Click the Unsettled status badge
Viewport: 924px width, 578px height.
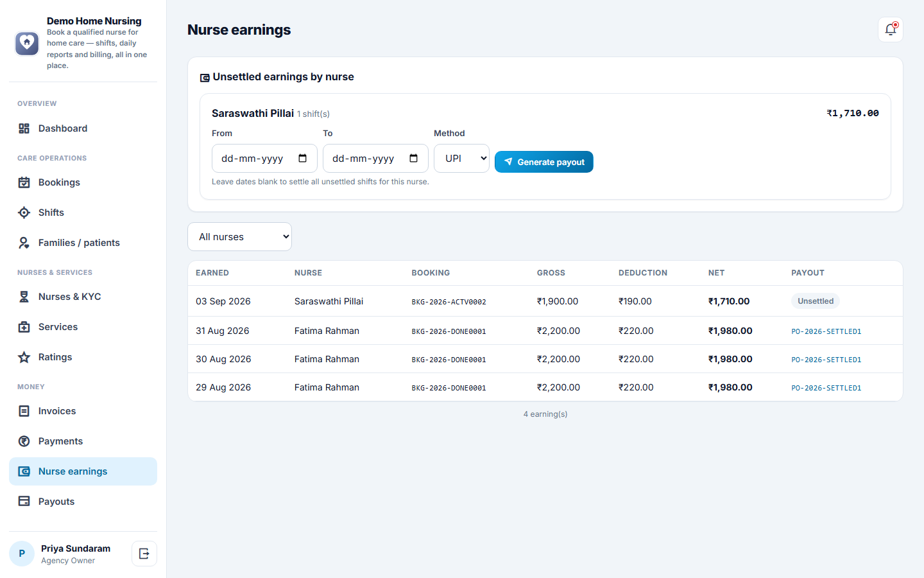click(815, 301)
